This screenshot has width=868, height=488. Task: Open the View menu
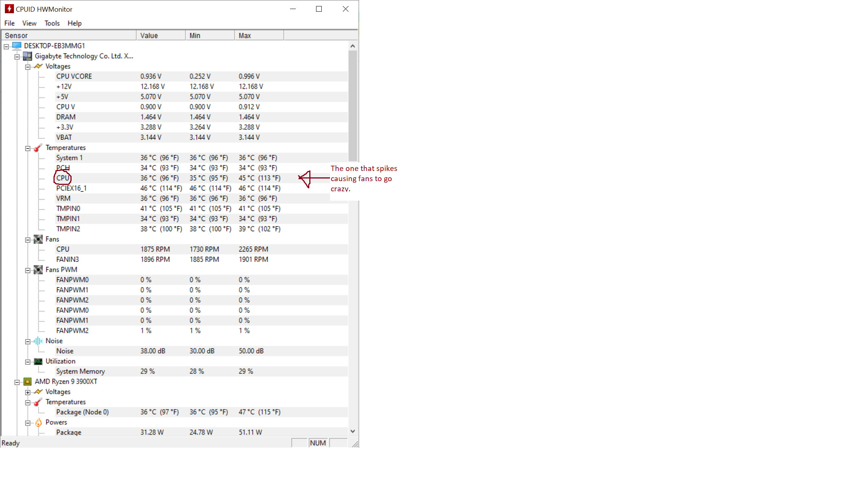point(29,23)
